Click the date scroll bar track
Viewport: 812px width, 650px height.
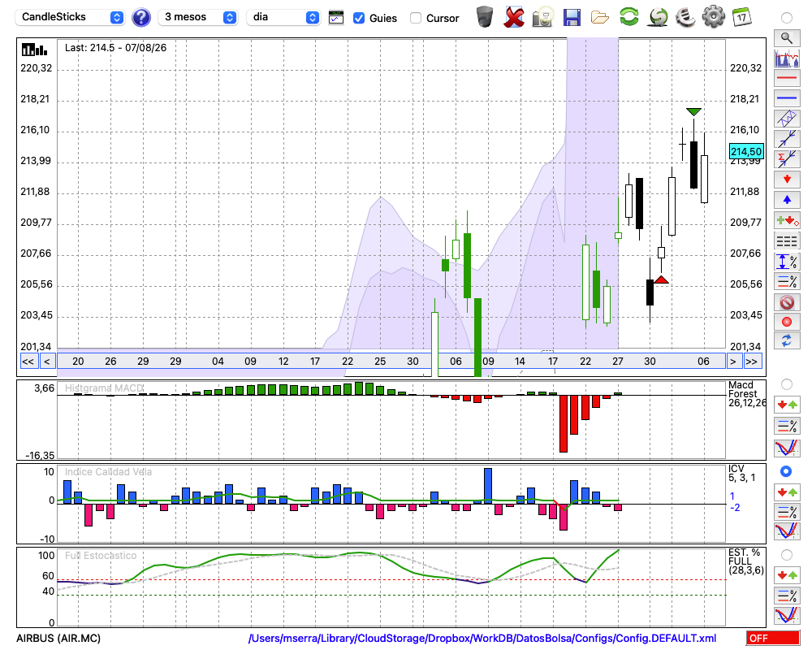coord(391,362)
